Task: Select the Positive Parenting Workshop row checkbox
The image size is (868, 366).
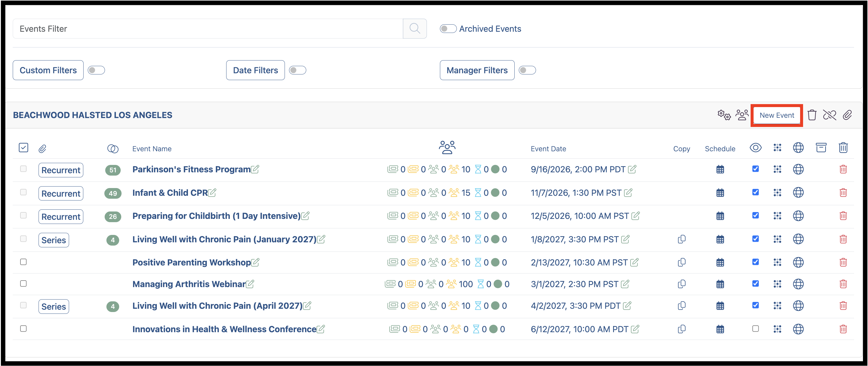Action: (23, 262)
